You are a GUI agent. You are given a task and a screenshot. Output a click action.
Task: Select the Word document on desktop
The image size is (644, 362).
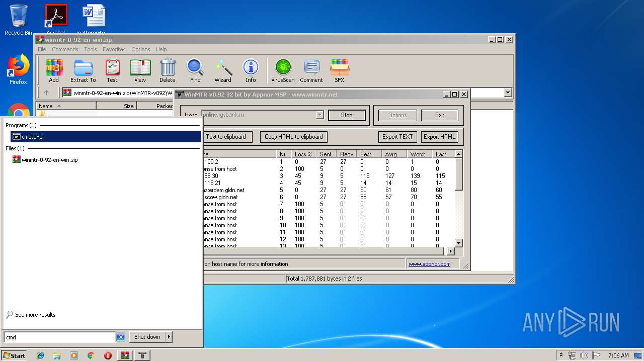point(94,19)
